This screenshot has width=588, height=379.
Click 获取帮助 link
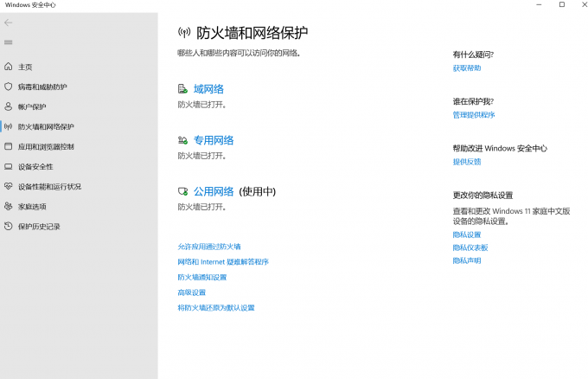467,68
